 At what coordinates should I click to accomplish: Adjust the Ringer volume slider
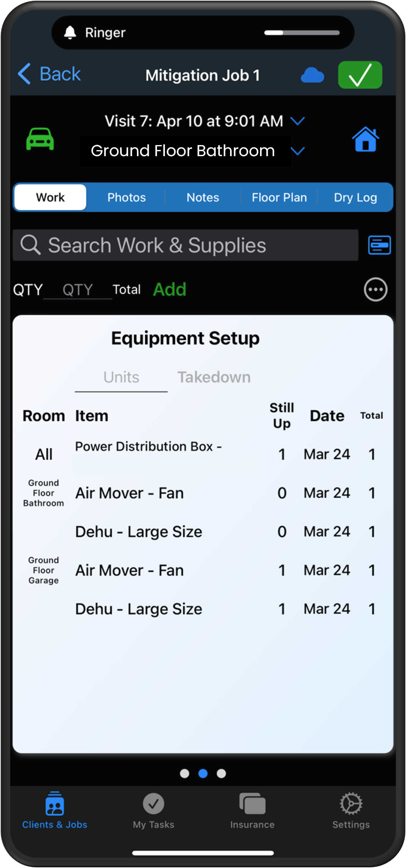pos(302,33)
